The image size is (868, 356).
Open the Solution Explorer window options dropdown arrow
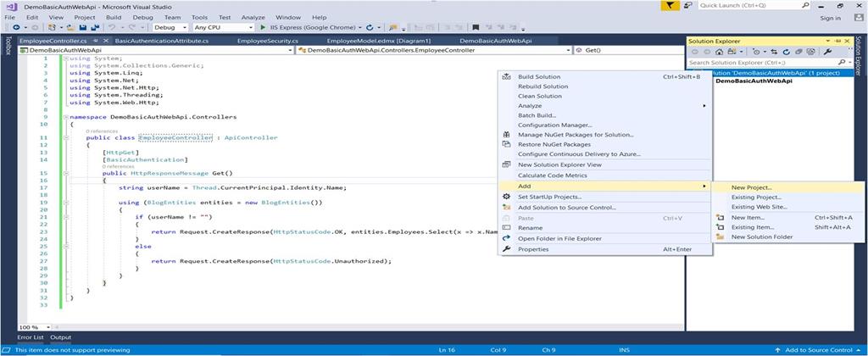click(827, 41)
